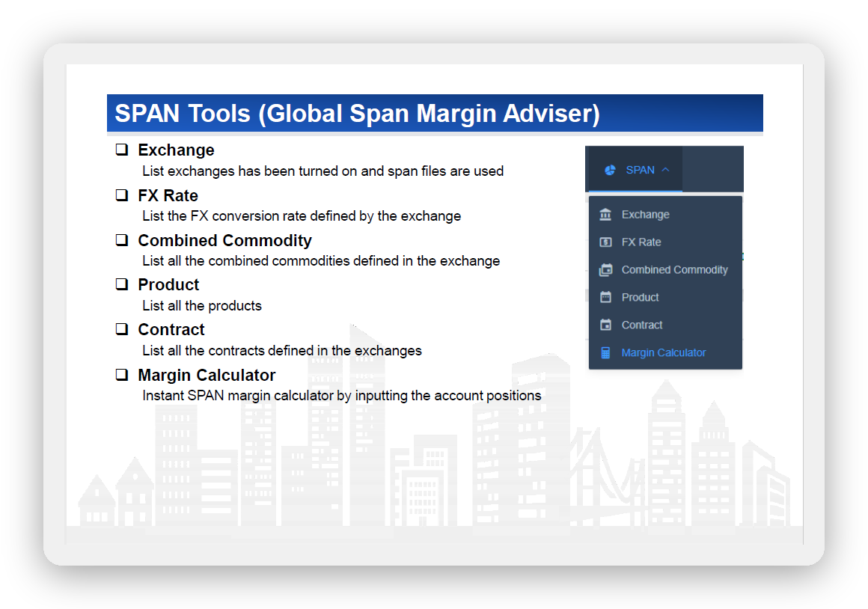Click the Product calendar icon

(x=605, y=297)
